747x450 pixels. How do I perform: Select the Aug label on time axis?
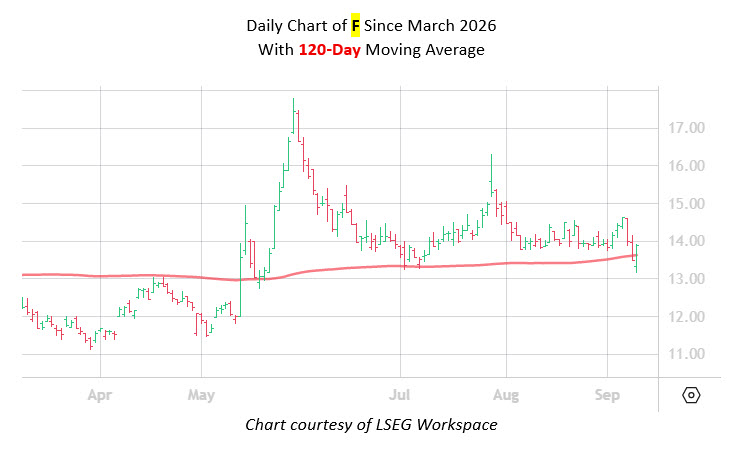[x=506, y=395]
